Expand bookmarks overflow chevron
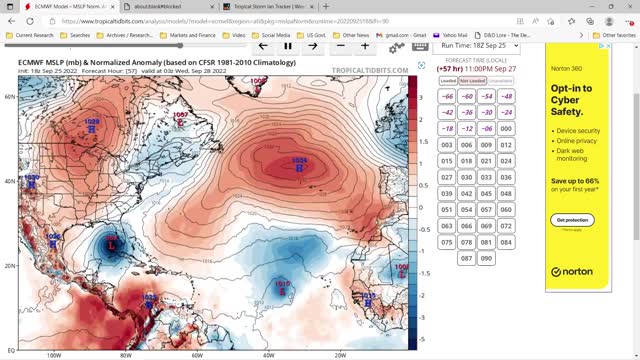 coord(581,35)
